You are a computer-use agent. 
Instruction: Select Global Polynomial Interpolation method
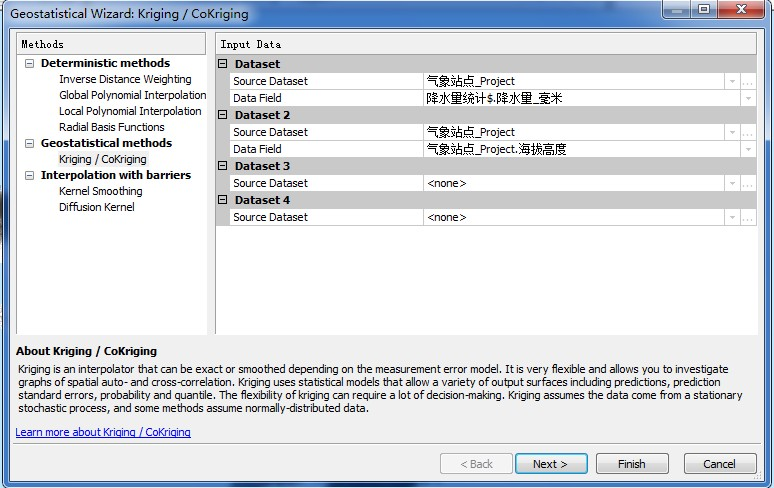(132, 96)
